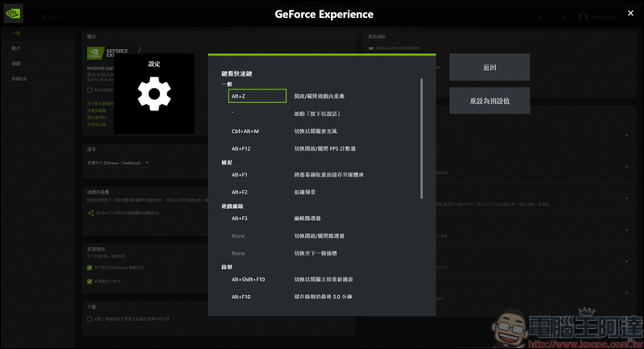This screenshot has height=349, width=644.
Task: Click the 切換以開關麥克風 label
Action: pos(316,131)
